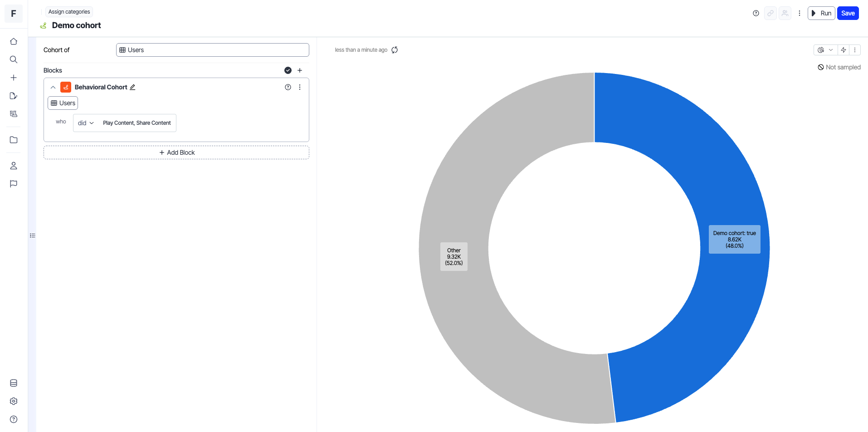Open the flask experiments icon in sidebar
The width and height of the screenshot is (868, 432).
coord(14,114)
